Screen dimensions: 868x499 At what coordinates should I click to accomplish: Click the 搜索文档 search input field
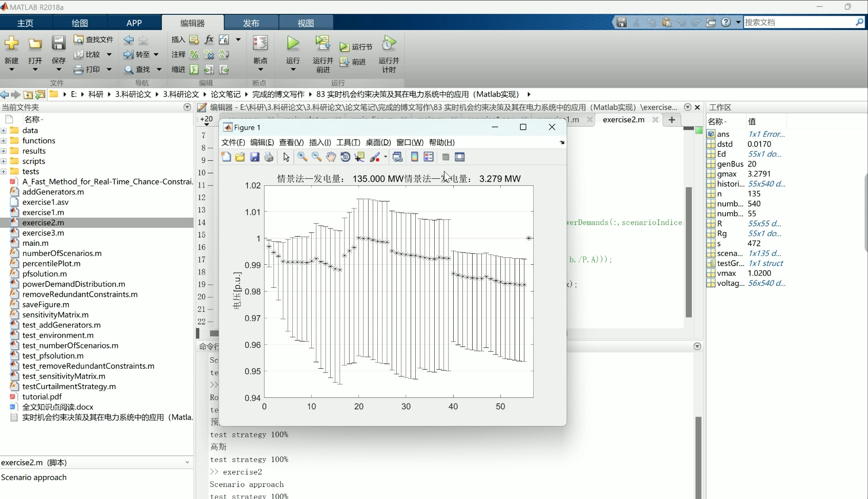(x=799, y=22)
